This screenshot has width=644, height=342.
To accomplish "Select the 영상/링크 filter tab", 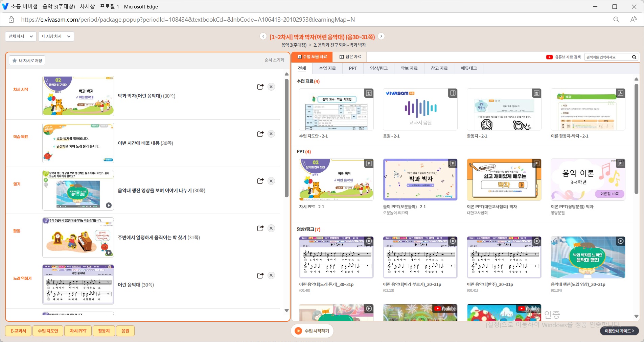I will [x=378, y=68].
